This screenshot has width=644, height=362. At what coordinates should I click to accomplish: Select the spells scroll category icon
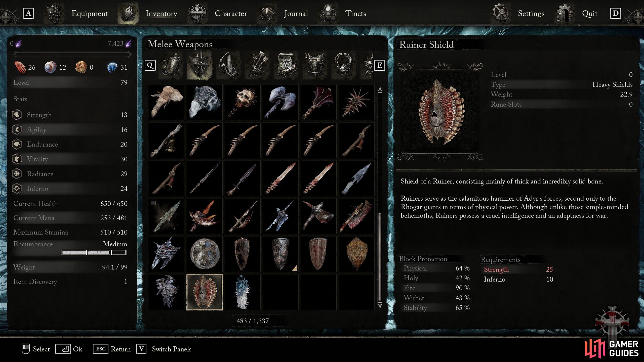tap(287, 65)
